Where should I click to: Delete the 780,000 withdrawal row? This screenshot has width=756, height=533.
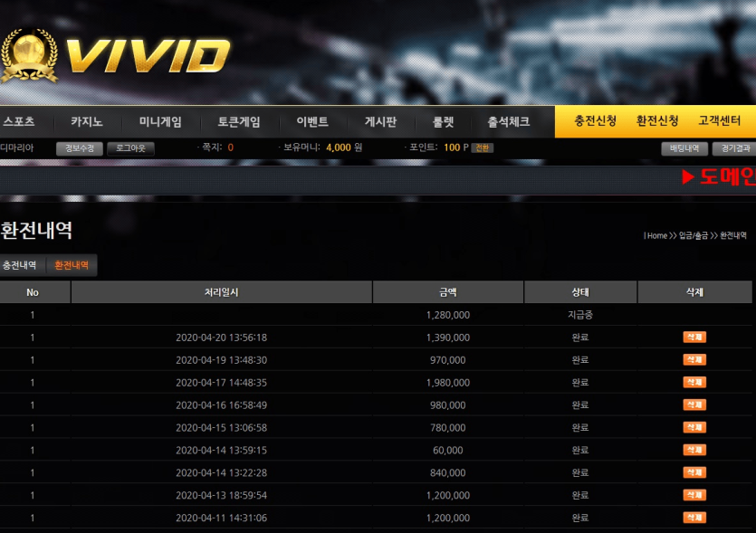click(x=694, y=427)
